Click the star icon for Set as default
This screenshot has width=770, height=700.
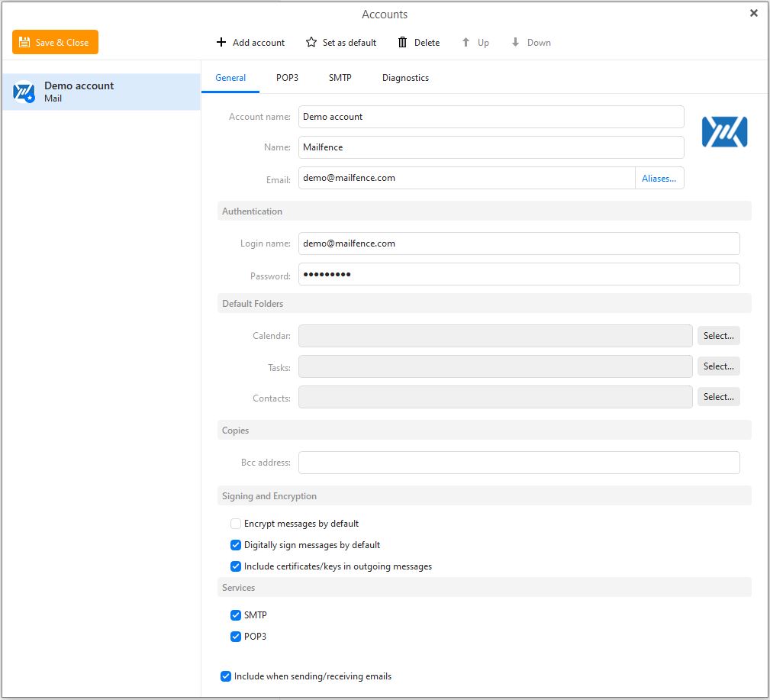pyautogui.click(x=311, y=42)
